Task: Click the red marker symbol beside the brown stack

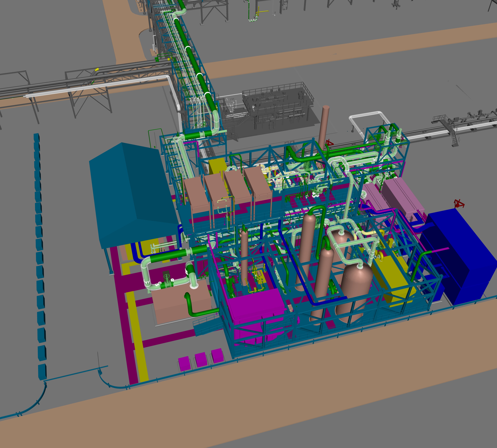Action: 329,143
